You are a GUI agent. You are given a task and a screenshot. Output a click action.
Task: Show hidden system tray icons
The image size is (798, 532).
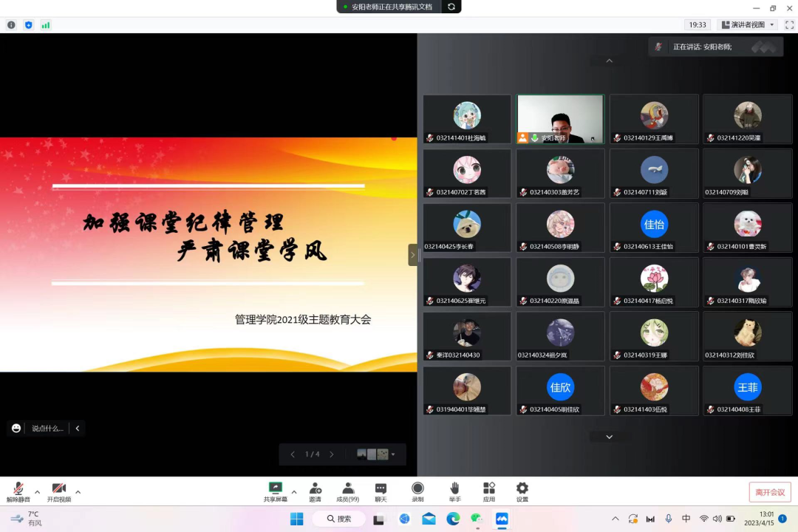click(x=615, y=519)
